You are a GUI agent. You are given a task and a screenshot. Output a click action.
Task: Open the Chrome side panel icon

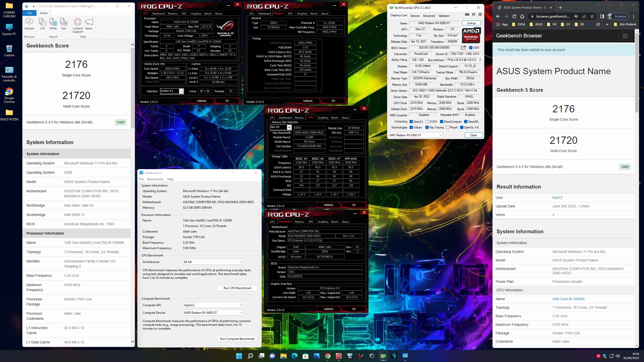pyautogui.click(x=602, y=16)
